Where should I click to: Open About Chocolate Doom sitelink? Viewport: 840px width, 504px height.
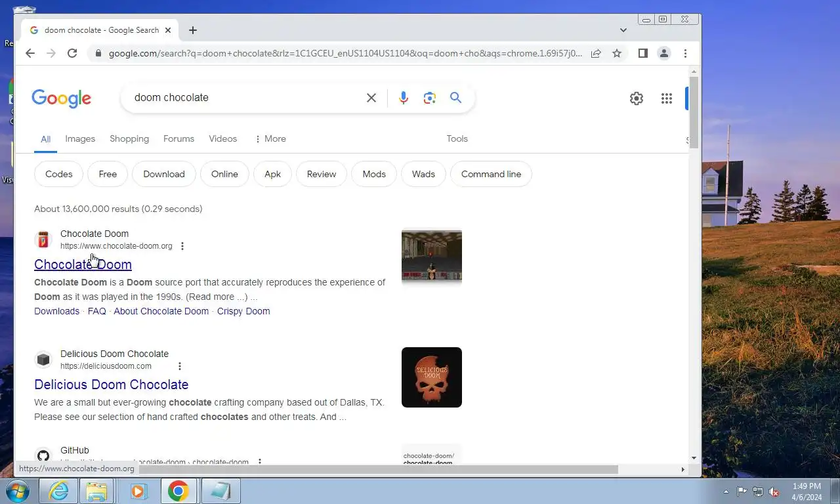[161, 311]
